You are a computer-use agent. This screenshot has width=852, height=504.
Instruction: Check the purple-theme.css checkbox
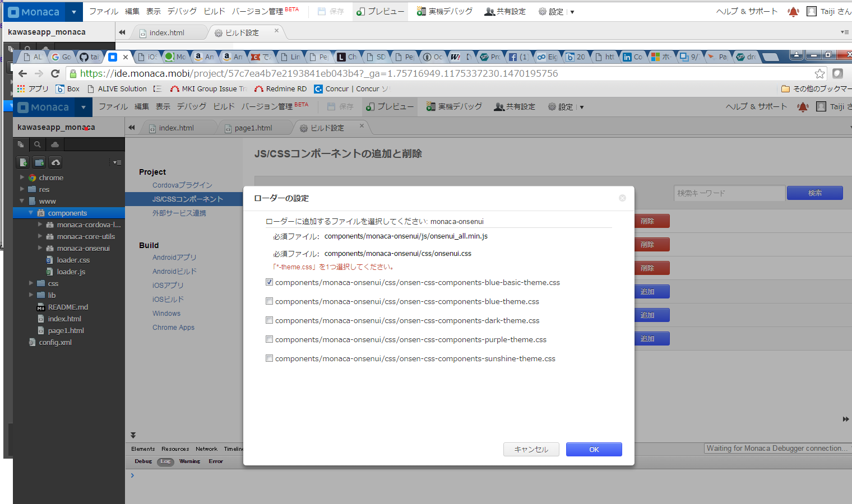pyautogui.click(x=269, y=339)
